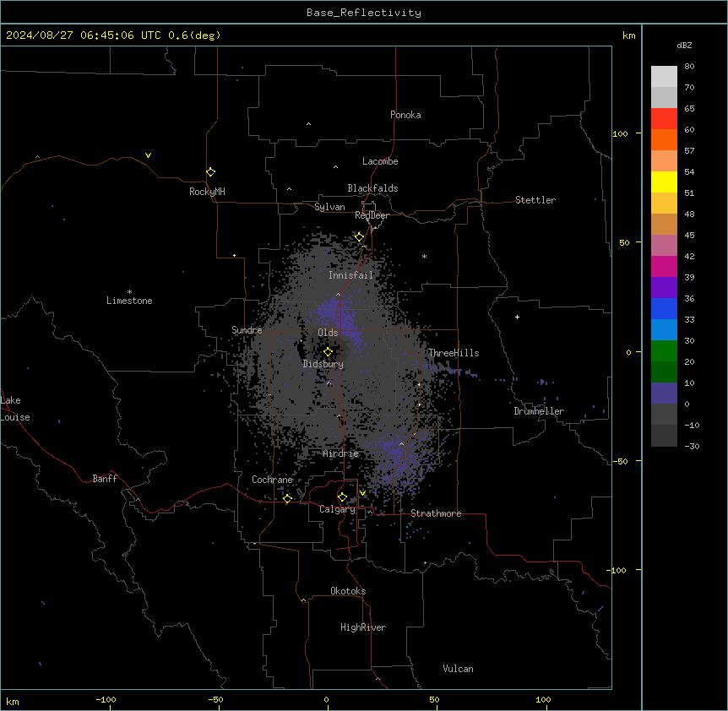Click the Calgary city label
The width and height of the screenshot is (728, 711).
coord(338,509)
